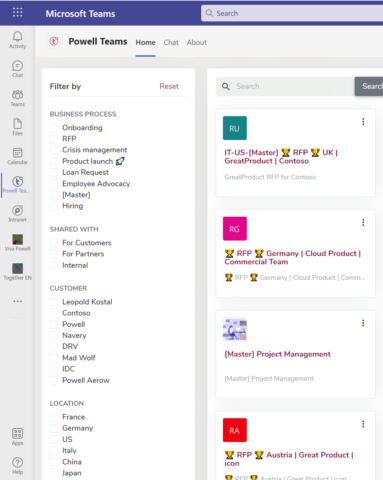Check the Onboarding filter checkbox
Image resolution: width=383 pixels, height=480 pixels.
tap(54, 128)
